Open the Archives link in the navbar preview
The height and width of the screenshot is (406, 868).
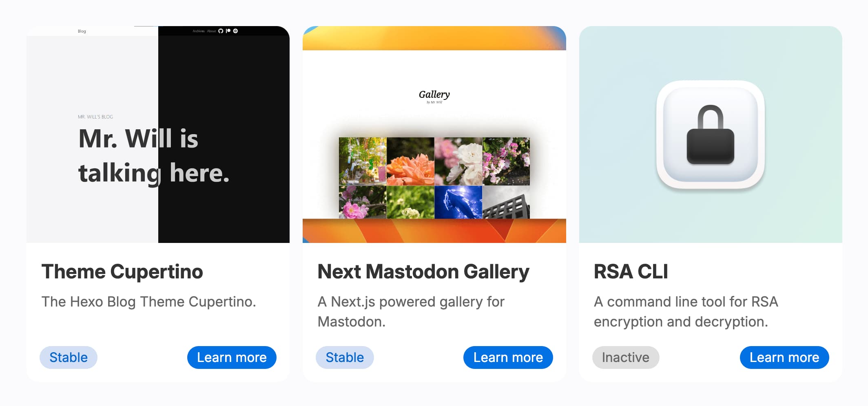(198, 31)
